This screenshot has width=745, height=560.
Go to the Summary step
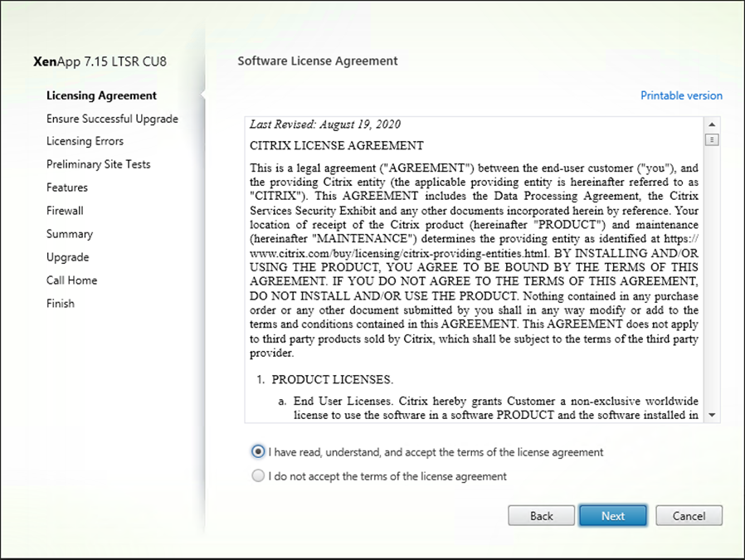tap(70, 234)
